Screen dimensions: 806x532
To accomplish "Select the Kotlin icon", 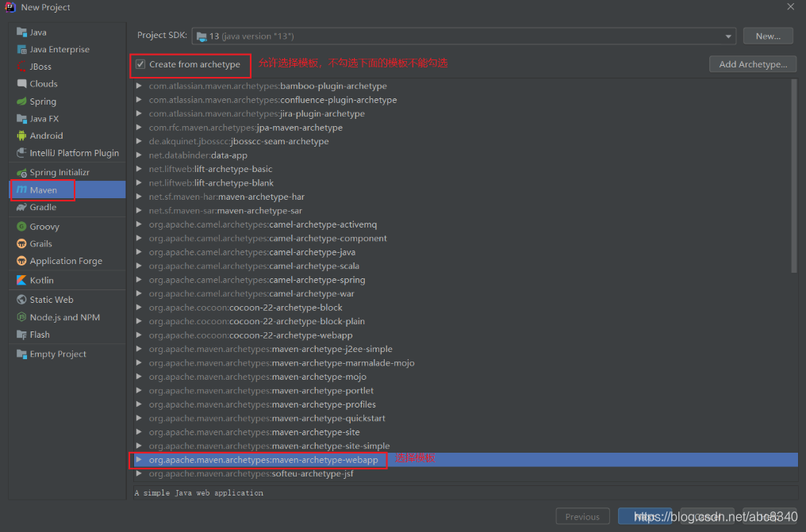I will 21,281.
